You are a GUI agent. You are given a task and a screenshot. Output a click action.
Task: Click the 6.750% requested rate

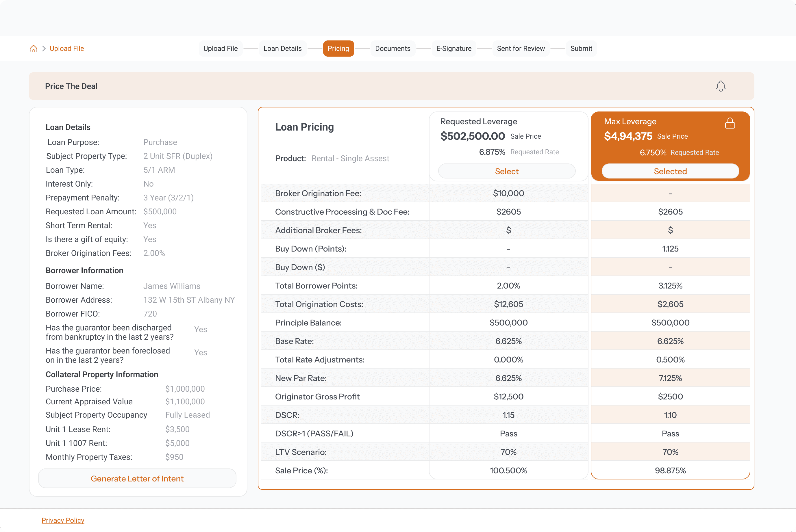653,153
